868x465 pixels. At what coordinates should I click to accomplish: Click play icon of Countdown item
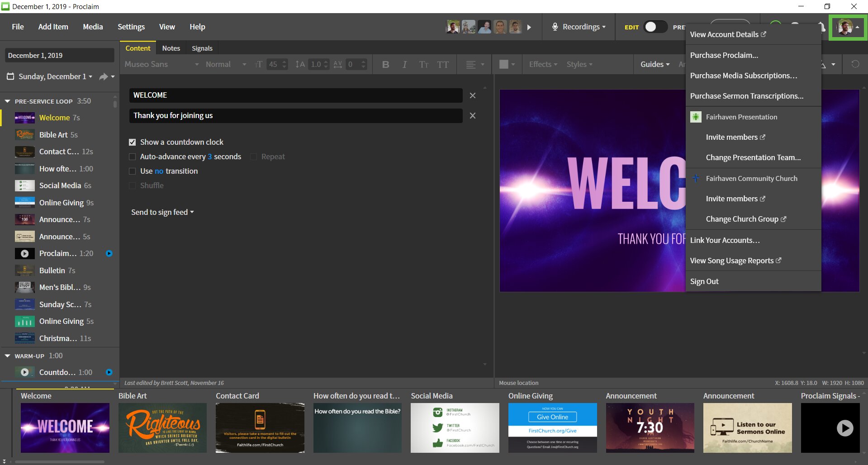[25, 372]
